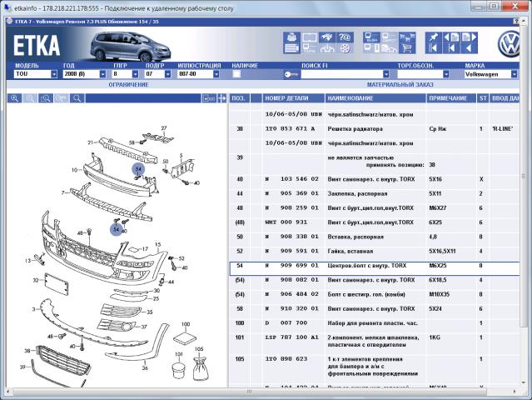Click the Наименование column header
This screenshot has height=400, width=532.
375,98
